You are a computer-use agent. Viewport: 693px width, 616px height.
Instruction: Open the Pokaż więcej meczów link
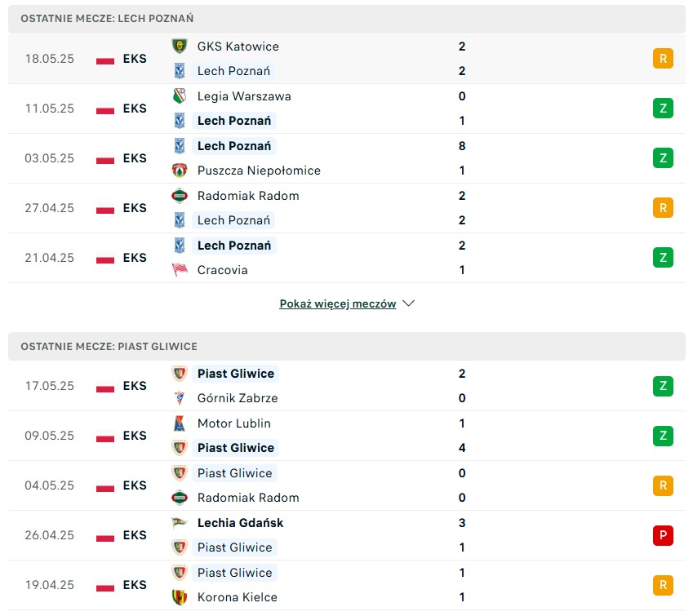point(338,304)
